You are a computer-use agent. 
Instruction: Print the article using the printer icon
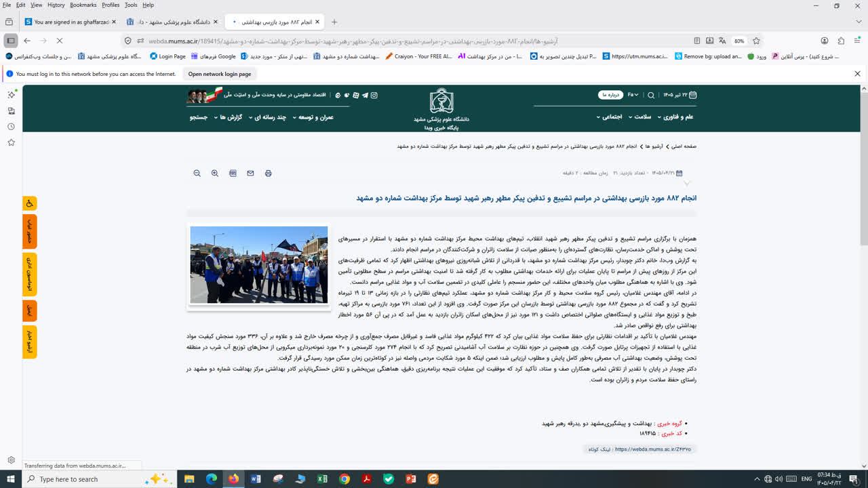coord(268,174)
